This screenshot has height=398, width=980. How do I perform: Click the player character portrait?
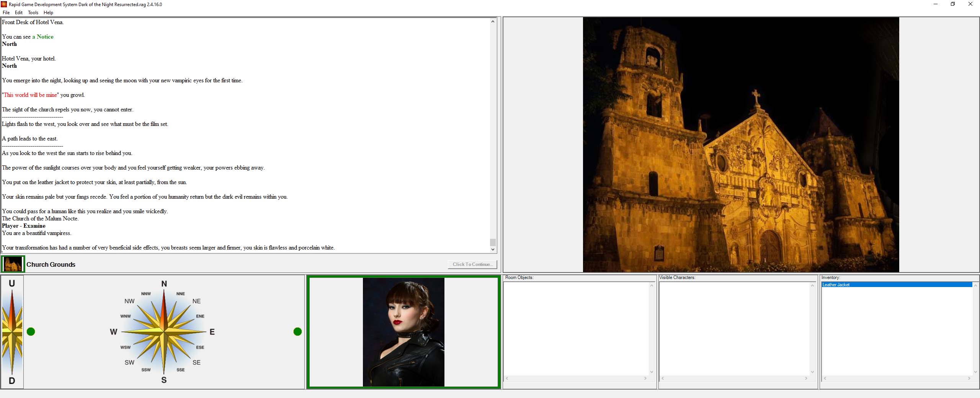point(403,332)
